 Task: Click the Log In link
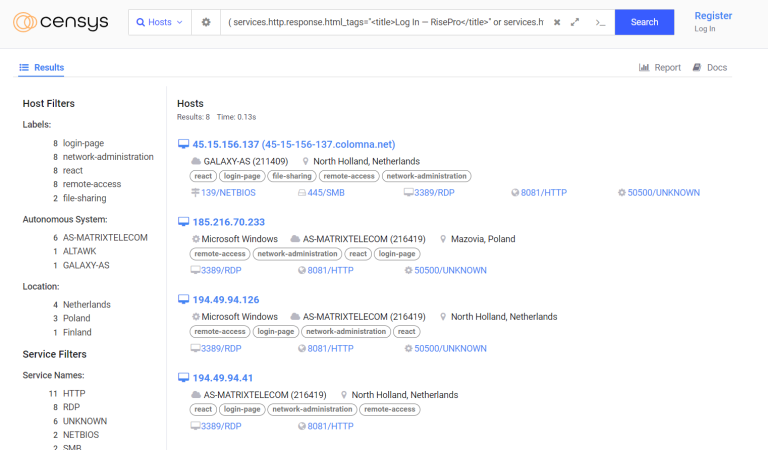(x=705, y=29)
